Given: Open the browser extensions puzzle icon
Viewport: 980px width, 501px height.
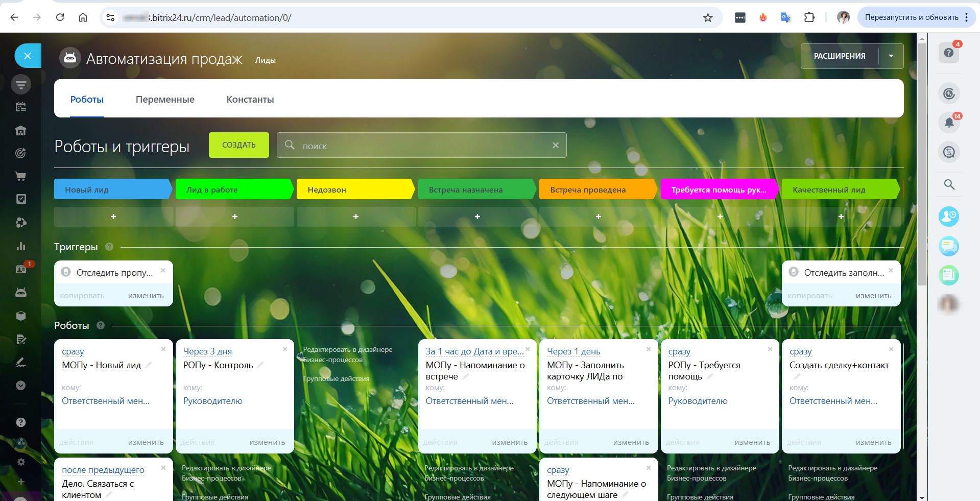Looking at the screenshot, I should [x=809, y=17].
